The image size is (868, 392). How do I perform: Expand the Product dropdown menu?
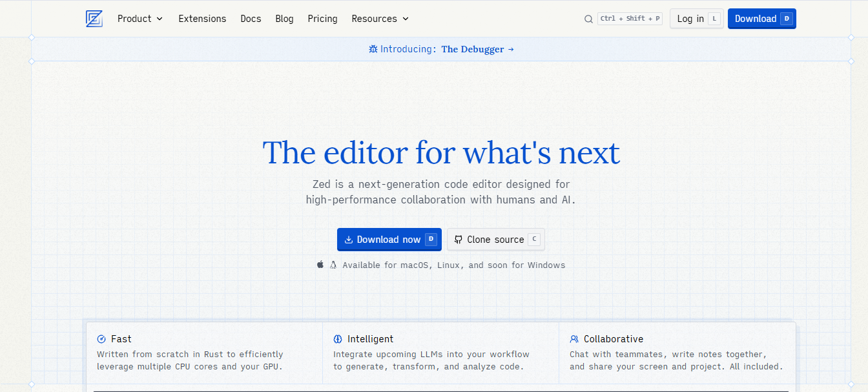point(140,19)
